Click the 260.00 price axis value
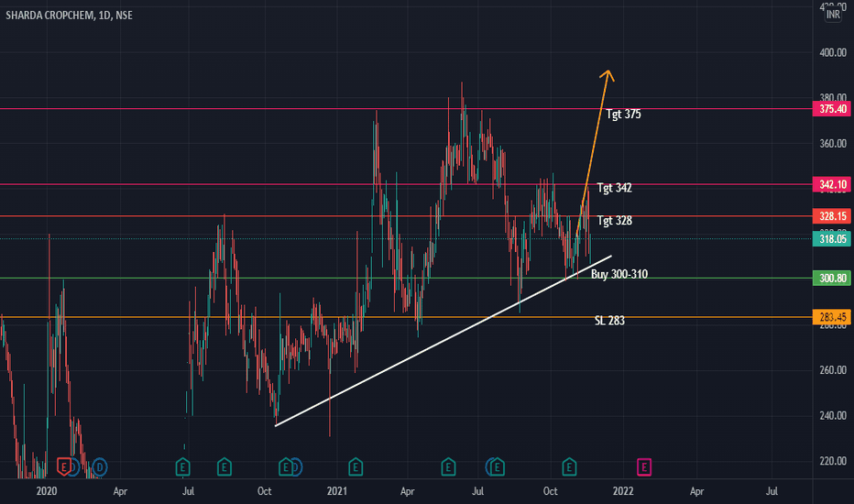The height and width of the screenshot is (504, 854). (833, 370)
